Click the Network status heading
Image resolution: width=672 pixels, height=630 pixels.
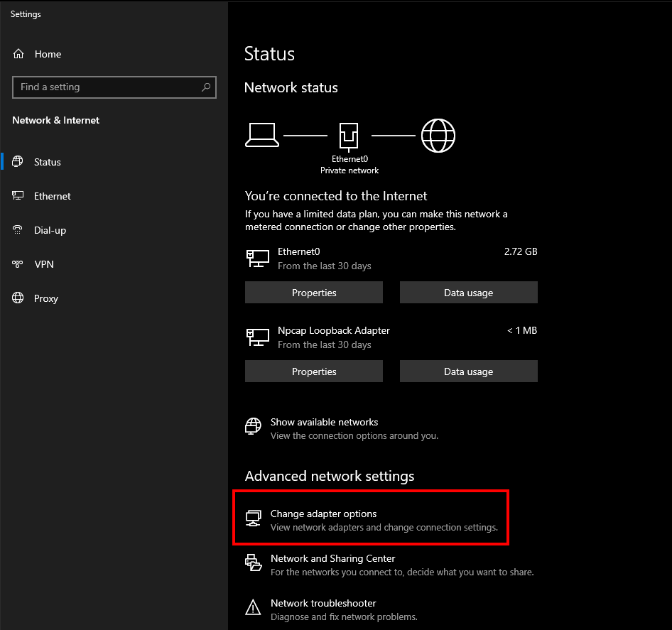pyautogui.click(x=291, y=87)
